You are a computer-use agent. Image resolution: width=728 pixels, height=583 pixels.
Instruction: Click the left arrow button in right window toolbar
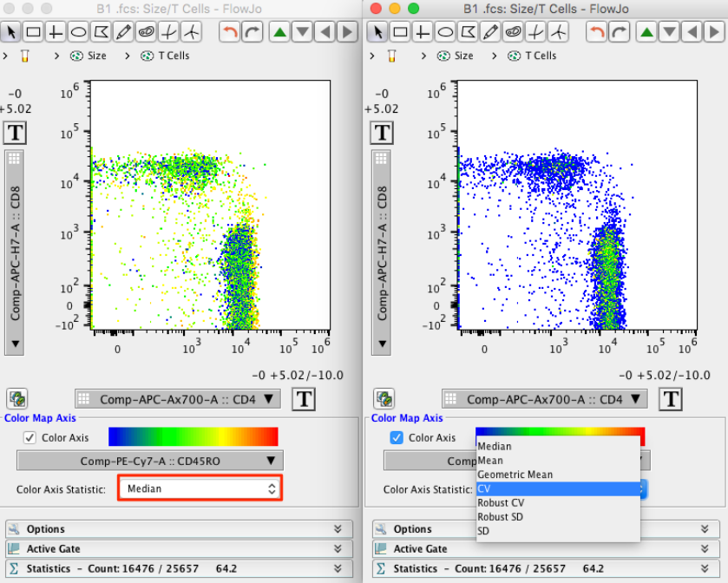tap(692, 32)
